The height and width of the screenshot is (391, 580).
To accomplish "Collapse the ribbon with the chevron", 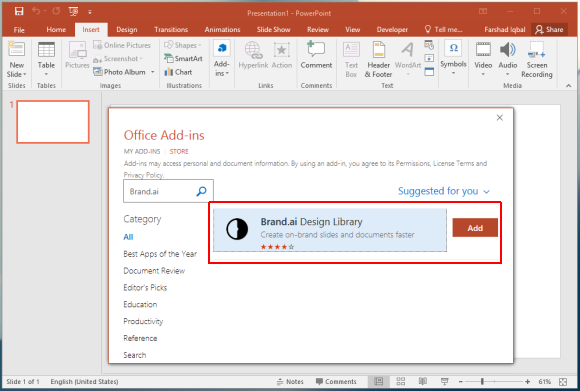I will [x=569, y=85].
